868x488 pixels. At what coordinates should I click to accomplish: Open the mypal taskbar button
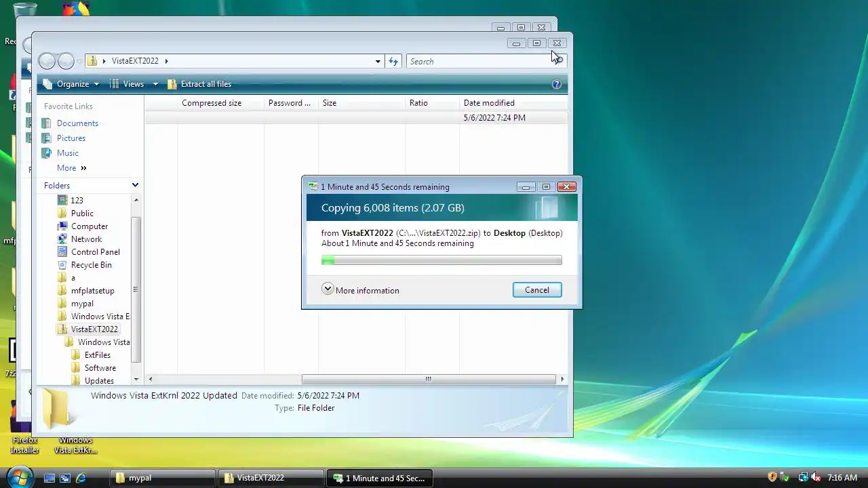point(163,478)
